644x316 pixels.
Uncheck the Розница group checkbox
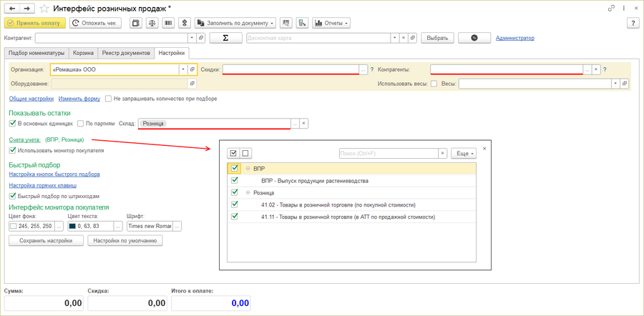coord(235,192)
